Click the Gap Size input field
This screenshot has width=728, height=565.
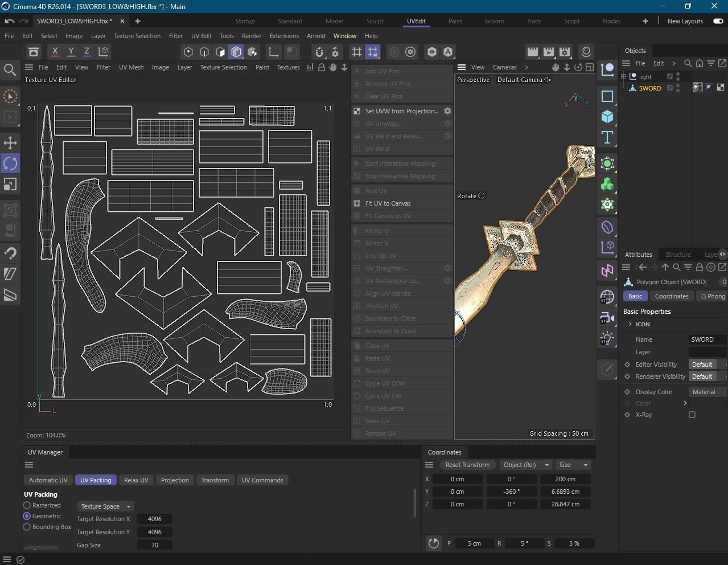[154, 545]
